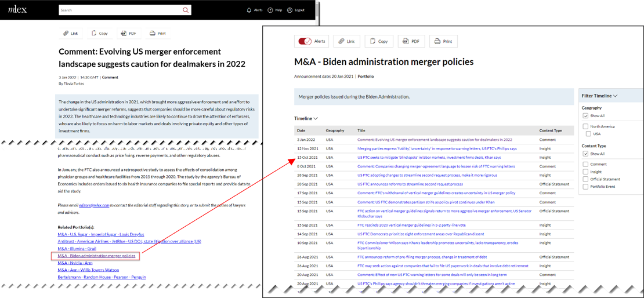The height and width of the screenshot is (298, 644).
Task: Click the Title column header
Action: (x=361, y=130)
